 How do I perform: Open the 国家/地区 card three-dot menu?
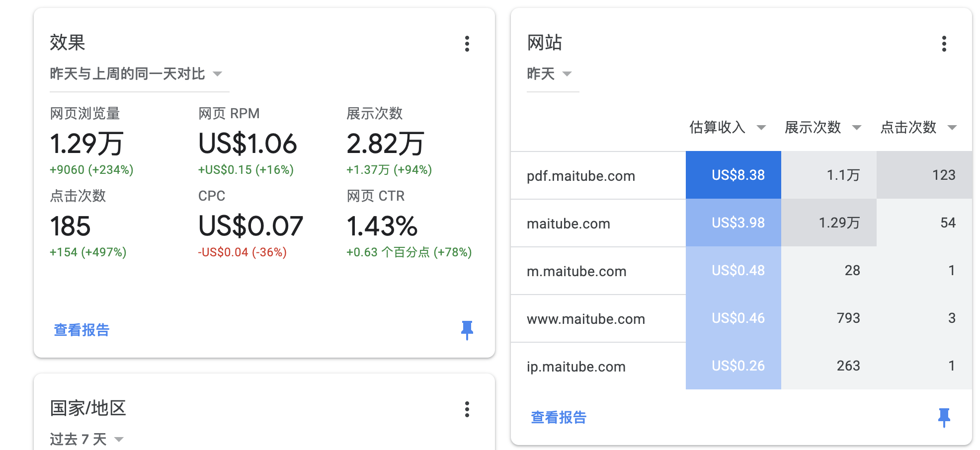[467, 409]
